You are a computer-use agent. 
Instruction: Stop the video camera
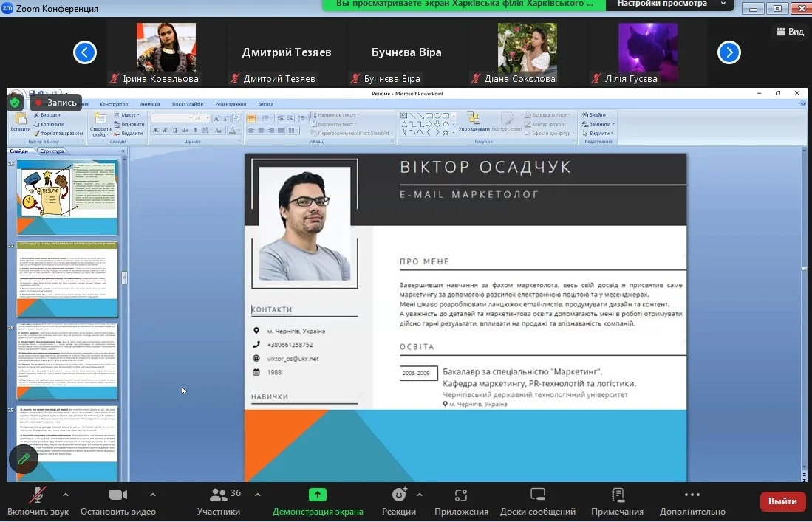coord(118,495)
